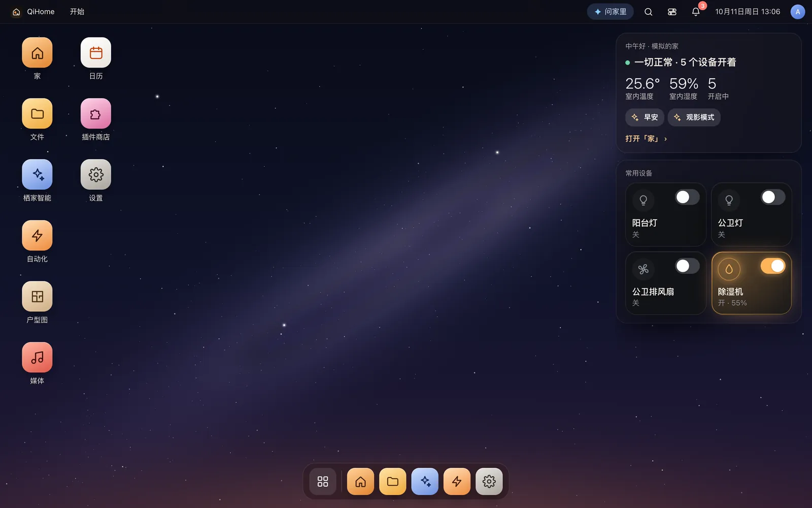Open the 家 desktop icon
Viewport: 812px width, 508px height.
tap(37, 53)
